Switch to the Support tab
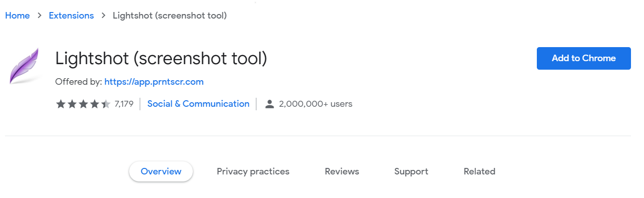 tap(411, 171)
